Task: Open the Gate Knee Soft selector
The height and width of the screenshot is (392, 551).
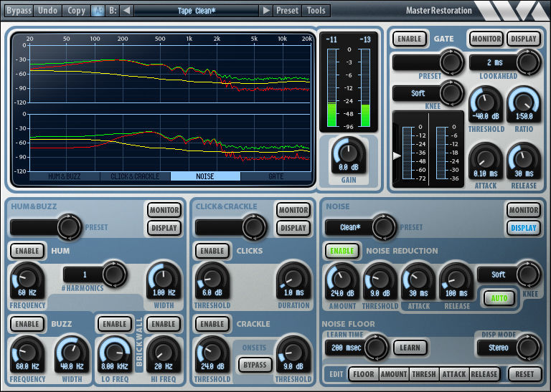Action: coord(428,93)
